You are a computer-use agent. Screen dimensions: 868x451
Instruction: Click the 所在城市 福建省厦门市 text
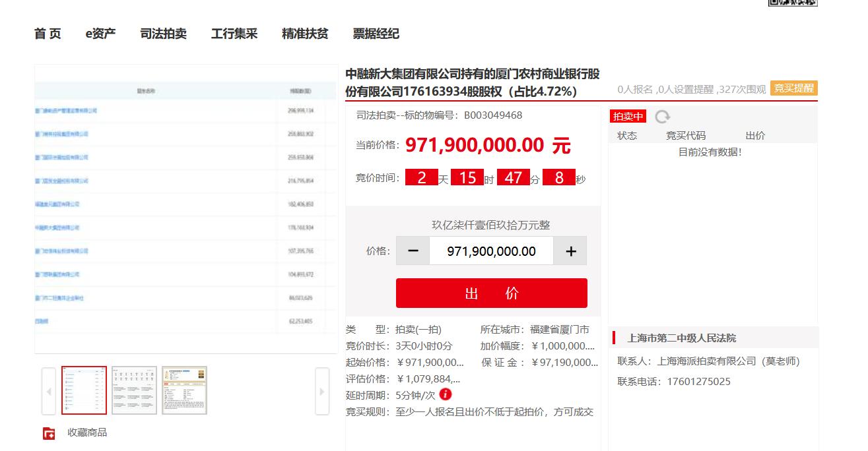[535, 330]
